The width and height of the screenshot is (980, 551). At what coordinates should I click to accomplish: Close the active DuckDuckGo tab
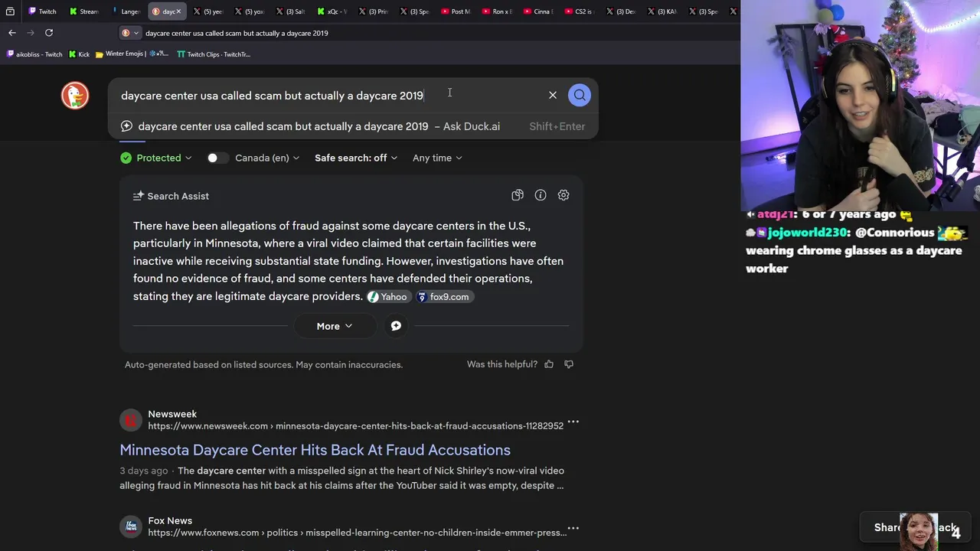click(178, 11)
